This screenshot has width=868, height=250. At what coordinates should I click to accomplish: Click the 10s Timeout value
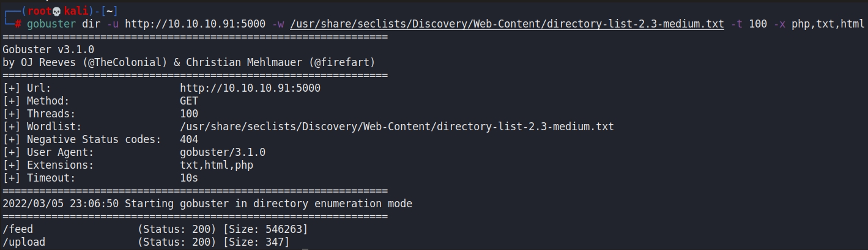click(189, 178)
